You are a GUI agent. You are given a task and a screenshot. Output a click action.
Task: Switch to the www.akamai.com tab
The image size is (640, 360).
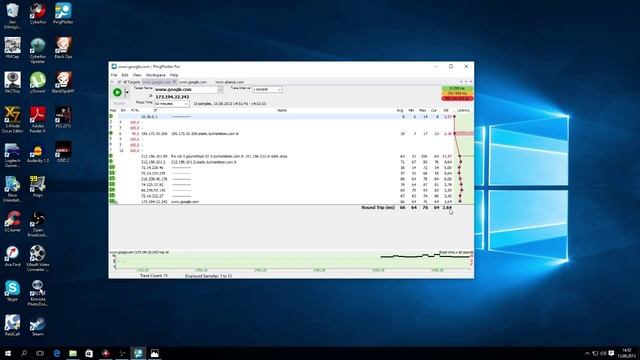click(229, 82)
